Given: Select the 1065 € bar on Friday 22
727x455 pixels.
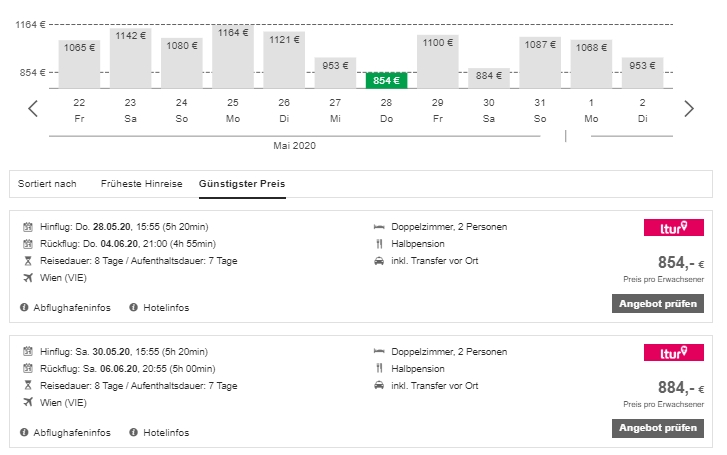Looking at the screenshot, I should 79,64.
